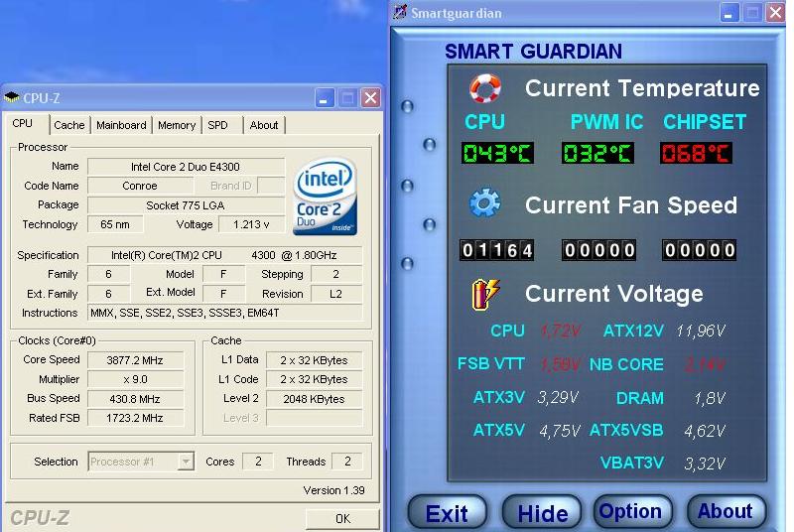Minimize the CPU-Z window
The height and width of the screenshot is (532, 794).
point(325,97)
